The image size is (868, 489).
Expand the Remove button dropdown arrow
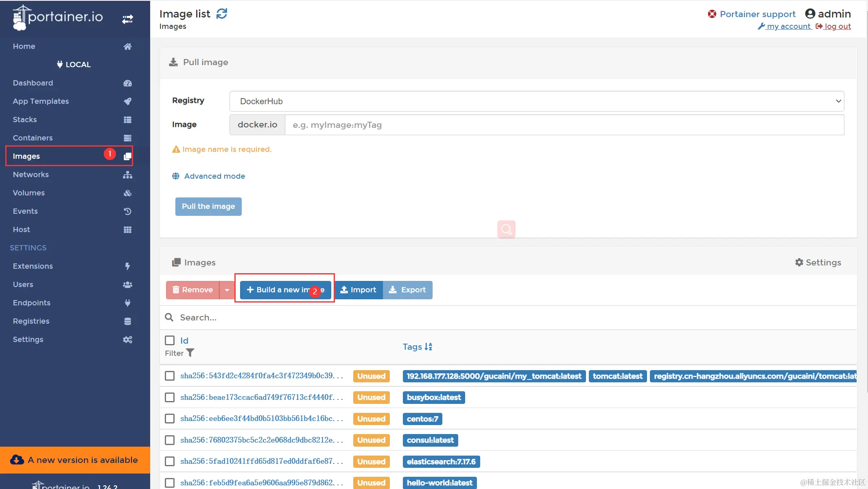(x=227, y=290)
